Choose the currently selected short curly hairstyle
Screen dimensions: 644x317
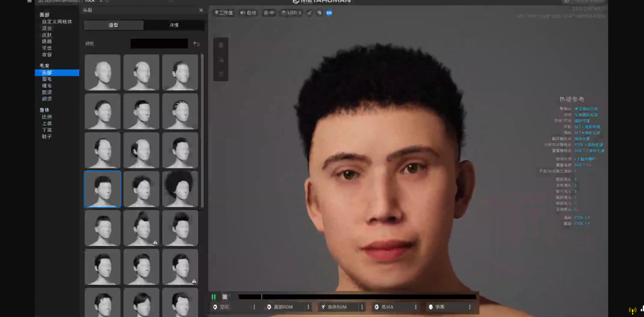click(x=103, y=189)
